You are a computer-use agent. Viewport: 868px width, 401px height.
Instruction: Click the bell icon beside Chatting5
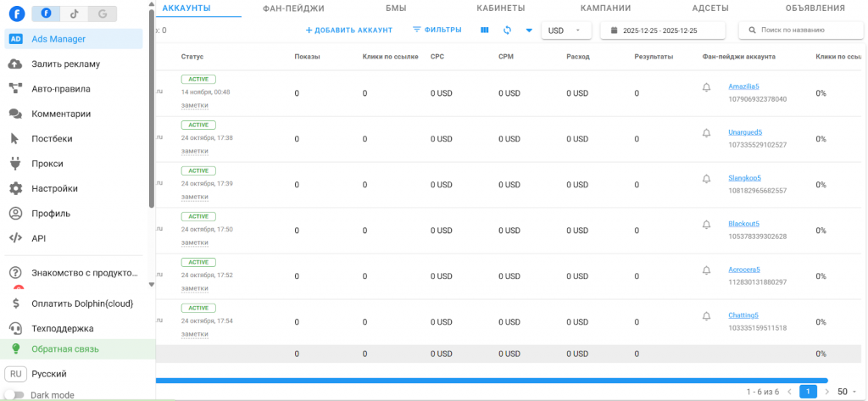[x=706, y=315]
